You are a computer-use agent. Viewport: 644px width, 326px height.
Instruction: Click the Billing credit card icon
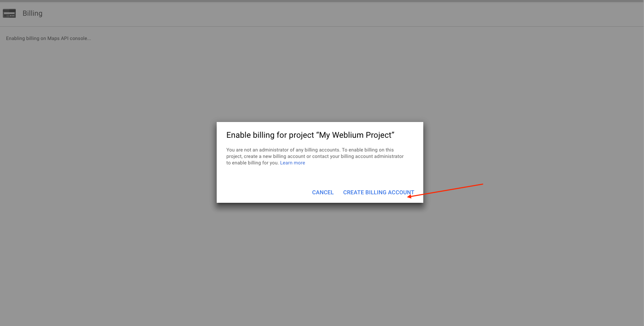pyautogui.click(x=9, y=13)
